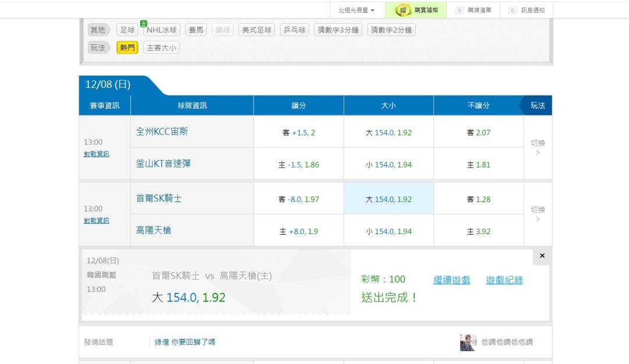The width and height of the screenshot is (629, 364).
Task: Pick under 小 154.0 for SK騎士 game
Action: pyautogui.click(x=388, y=231)
